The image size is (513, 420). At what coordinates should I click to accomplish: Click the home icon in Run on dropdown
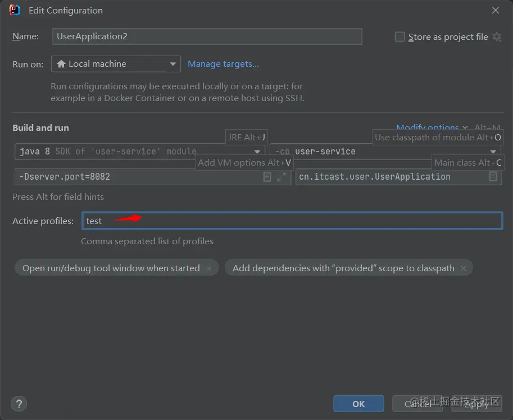(x=61, y=64)
